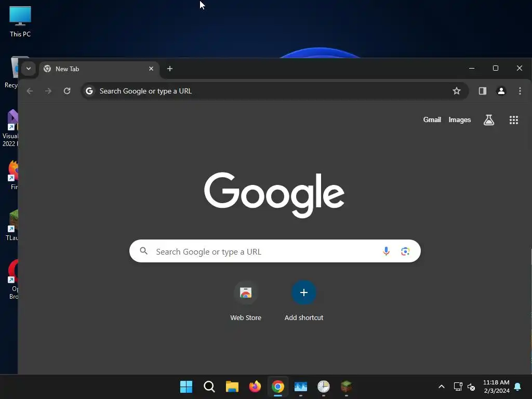Open File Explorer from the taskbar

(x=232, y=387)
